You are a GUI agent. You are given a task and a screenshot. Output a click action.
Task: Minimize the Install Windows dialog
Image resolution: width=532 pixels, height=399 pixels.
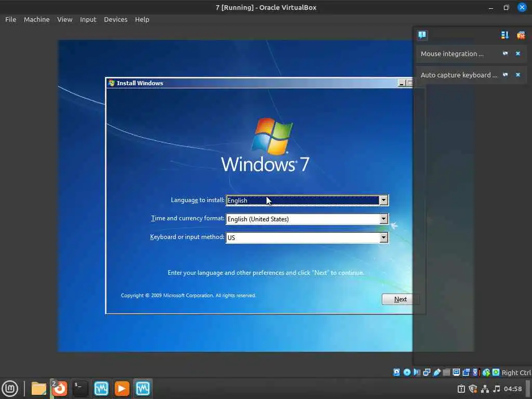tap(402, 83)
